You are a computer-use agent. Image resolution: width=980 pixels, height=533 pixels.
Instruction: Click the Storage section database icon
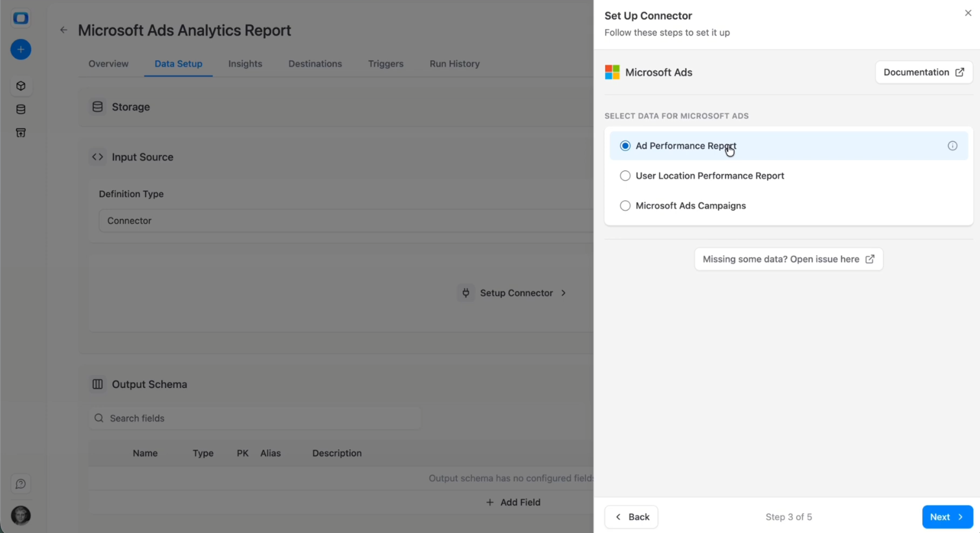97,106
